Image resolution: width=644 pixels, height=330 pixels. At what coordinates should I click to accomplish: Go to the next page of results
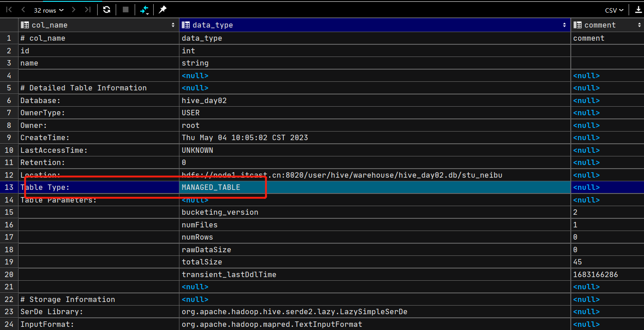74,9
